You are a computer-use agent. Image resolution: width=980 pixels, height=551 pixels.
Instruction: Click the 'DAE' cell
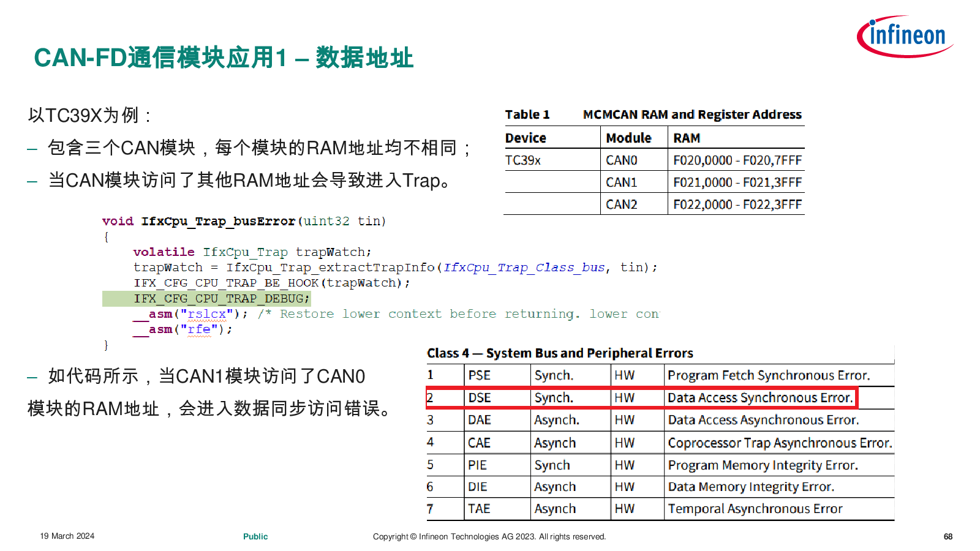479,420
